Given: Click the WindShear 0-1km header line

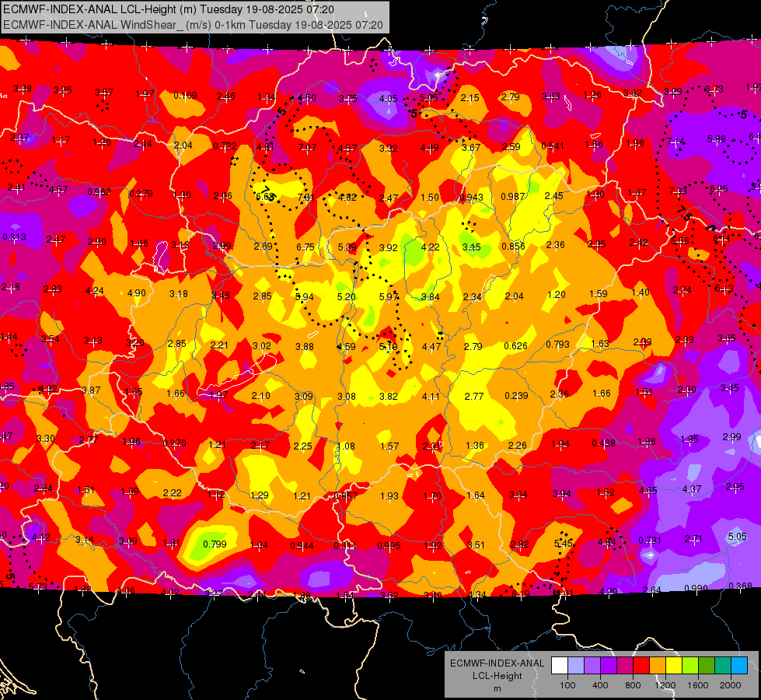Looking at the screenshot, I should coord(193,25).
